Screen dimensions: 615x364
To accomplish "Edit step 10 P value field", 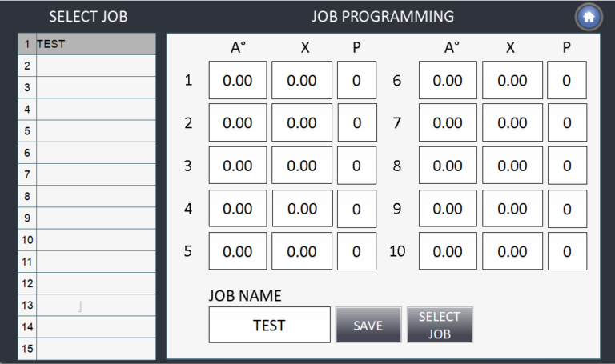I will (x=567, y=251).
